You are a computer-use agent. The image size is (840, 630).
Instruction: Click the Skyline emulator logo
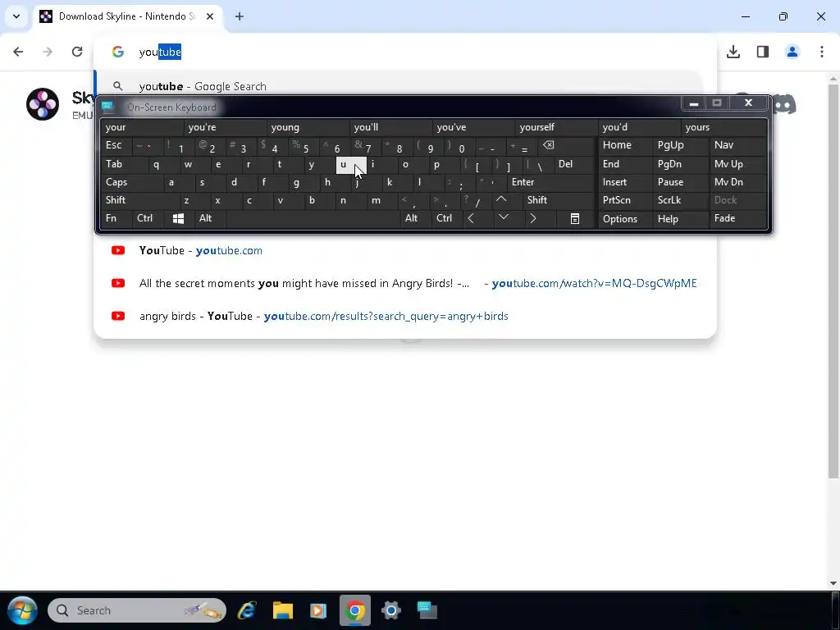43,104
